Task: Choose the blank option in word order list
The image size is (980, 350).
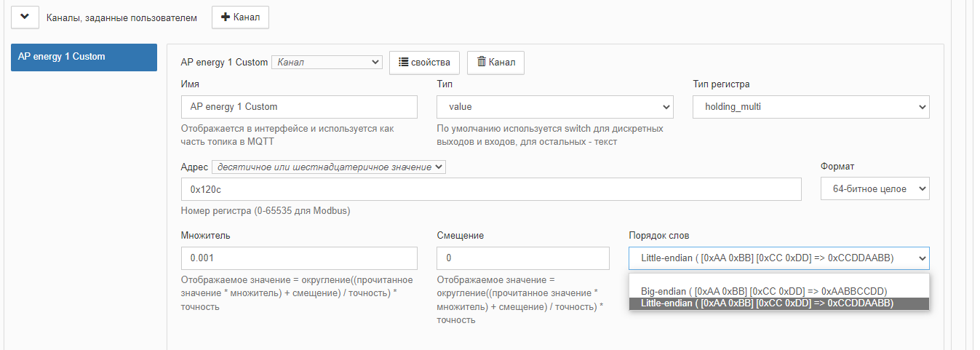Action: (779, 279)
